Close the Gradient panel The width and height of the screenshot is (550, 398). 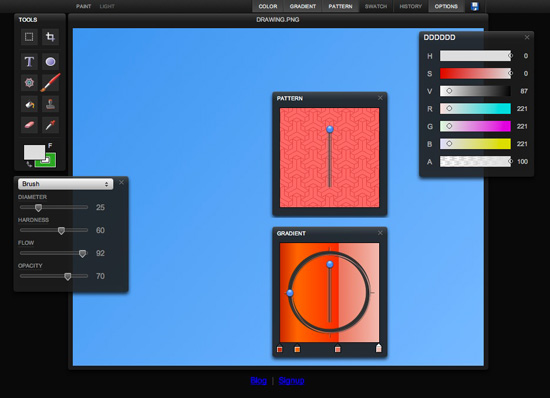380,233
